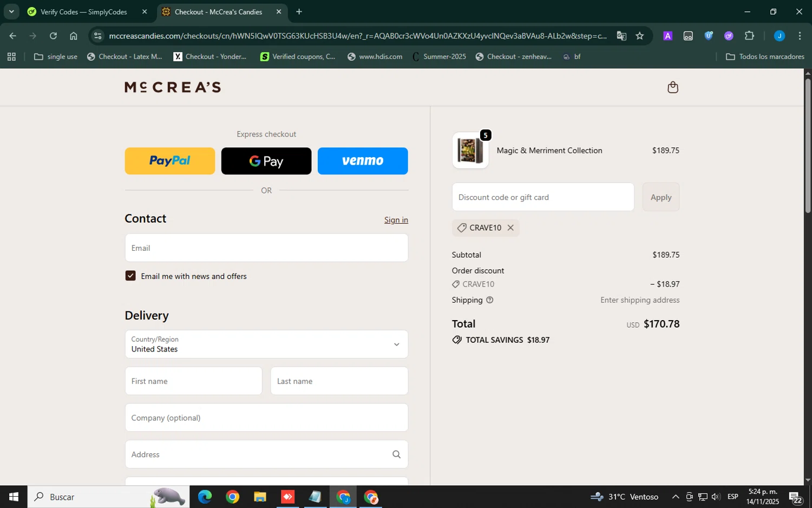Open the Summer-2025 bookmark
Screen dimensions: 812x508
click(440, 57)
